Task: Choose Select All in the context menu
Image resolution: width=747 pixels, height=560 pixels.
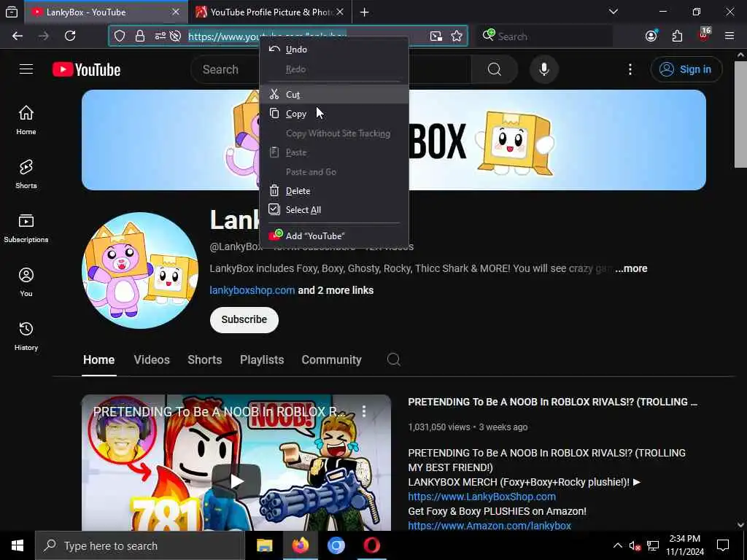Action: [x=334, y=210]
